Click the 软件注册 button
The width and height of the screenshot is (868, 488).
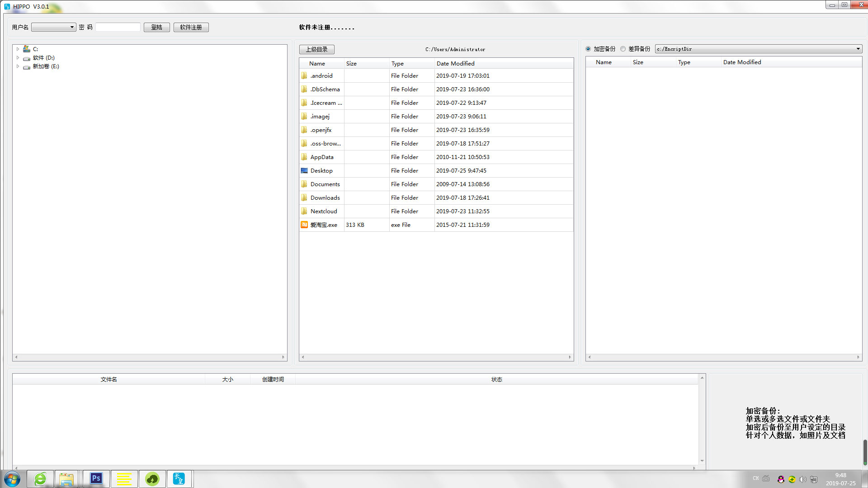191,27
